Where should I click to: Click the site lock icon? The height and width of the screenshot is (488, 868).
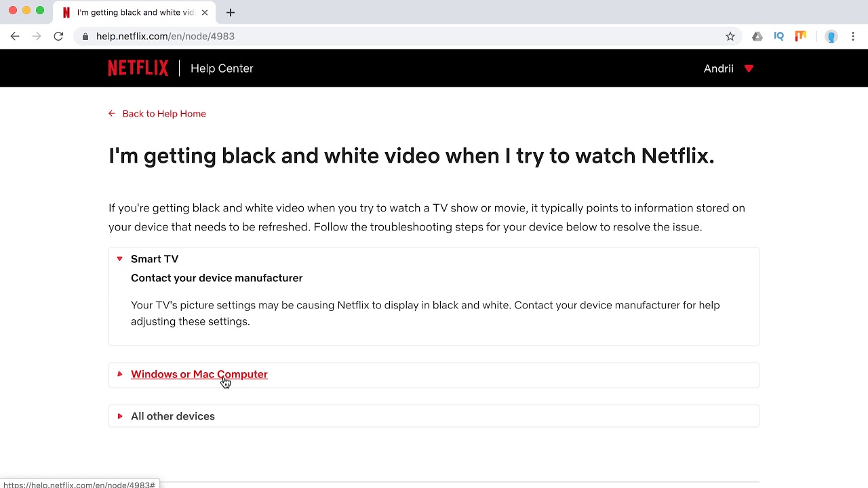(x=85, y=37)
